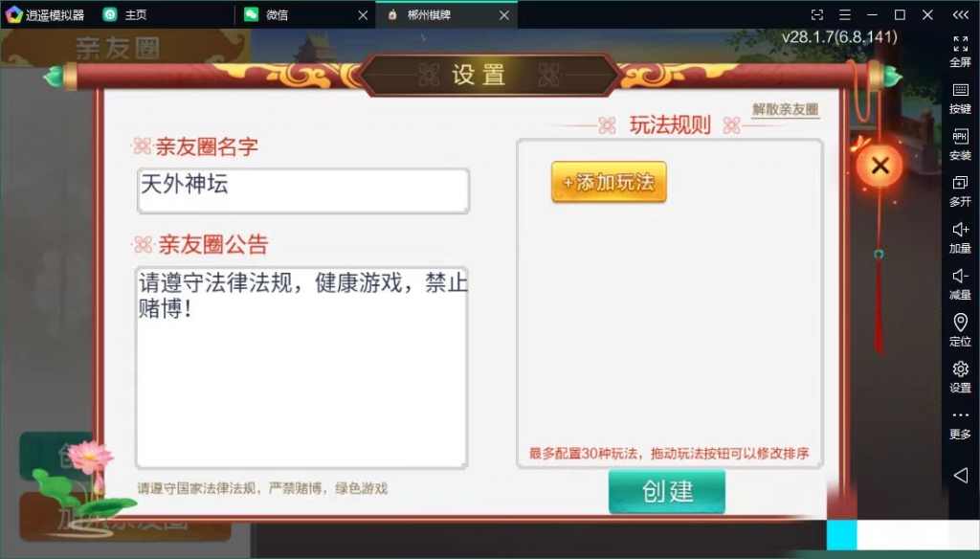The width and height of the screenshot is (980, 559).
Task: Collapse the sidebar with the triple-chevron icon
Action: coord(961,14)
